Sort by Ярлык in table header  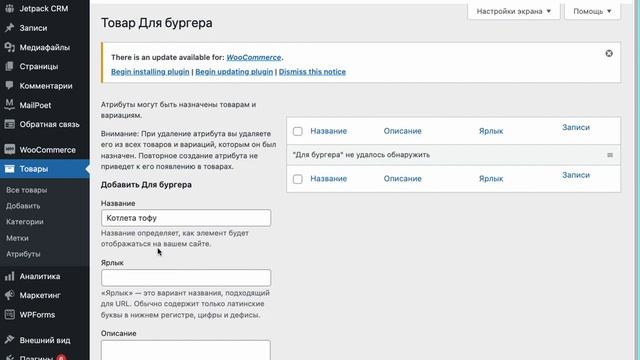[491, 131]
